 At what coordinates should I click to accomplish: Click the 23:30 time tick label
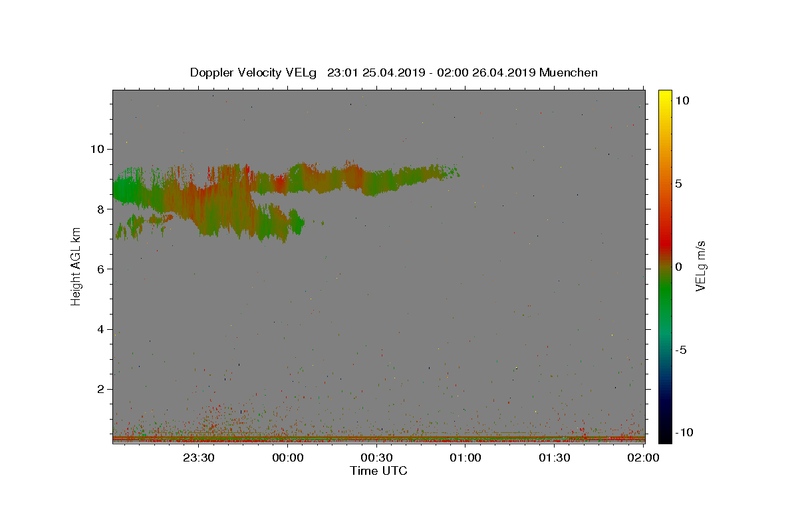pyautogui.click(x=198, y=458)
